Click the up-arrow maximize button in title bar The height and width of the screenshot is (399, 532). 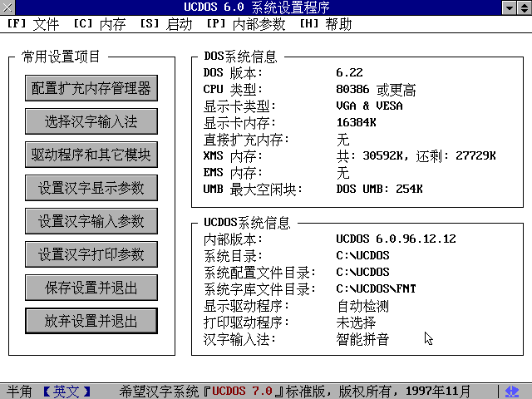tap(523, 8)
